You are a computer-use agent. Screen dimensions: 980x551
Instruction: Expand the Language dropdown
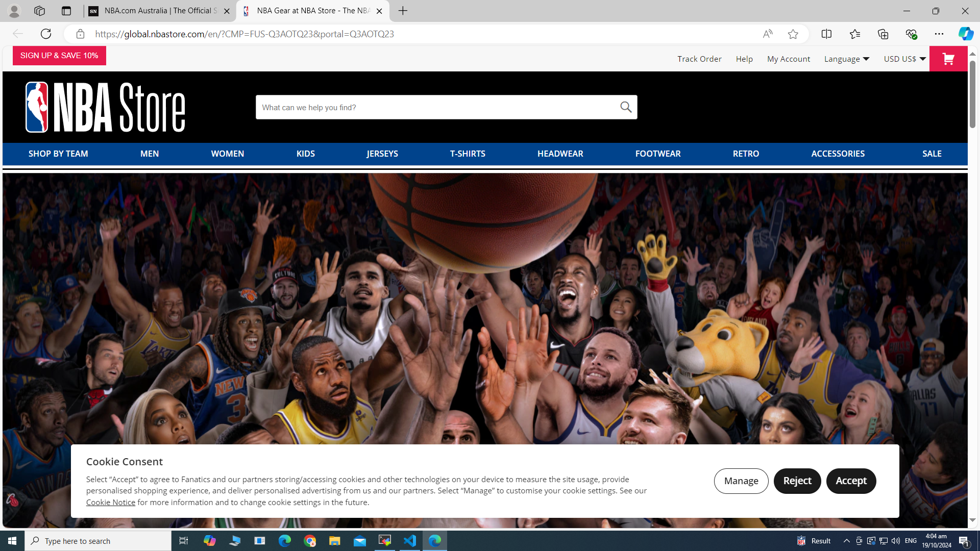846,59
